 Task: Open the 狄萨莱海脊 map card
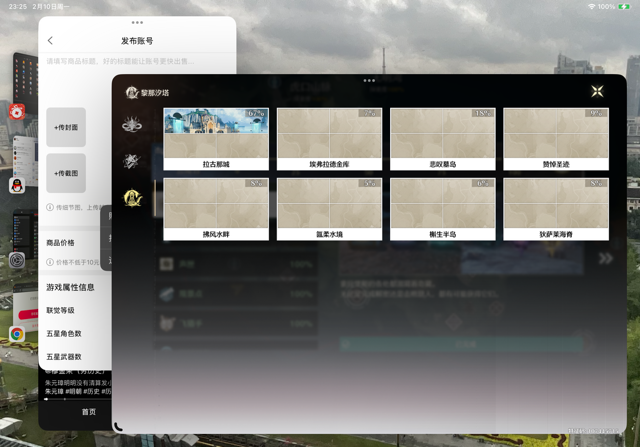point(556,209)
